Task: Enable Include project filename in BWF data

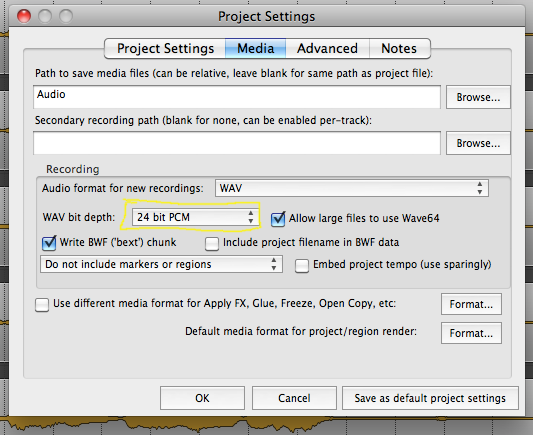Action: (212, 243)
